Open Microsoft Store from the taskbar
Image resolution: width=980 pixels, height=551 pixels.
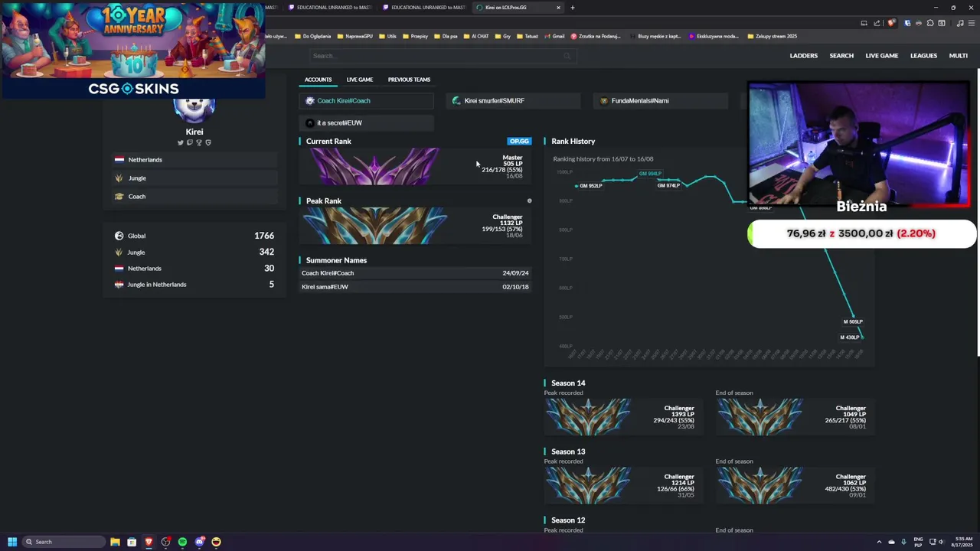coord(132,542)
